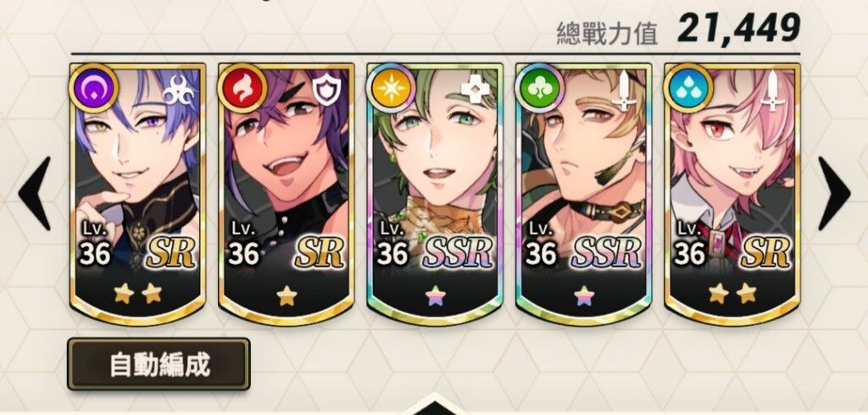
Task: Click the red fire element icon
Action: 242,87
